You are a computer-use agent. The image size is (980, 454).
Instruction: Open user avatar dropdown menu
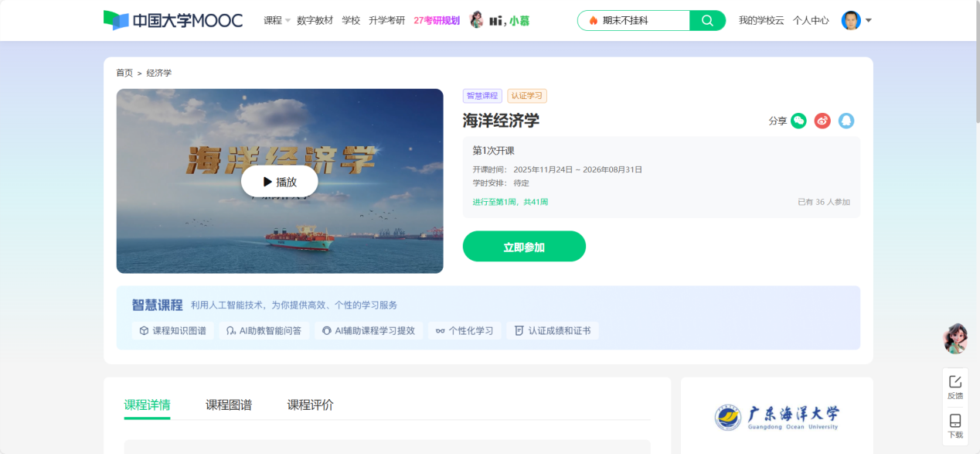[856, 21]
